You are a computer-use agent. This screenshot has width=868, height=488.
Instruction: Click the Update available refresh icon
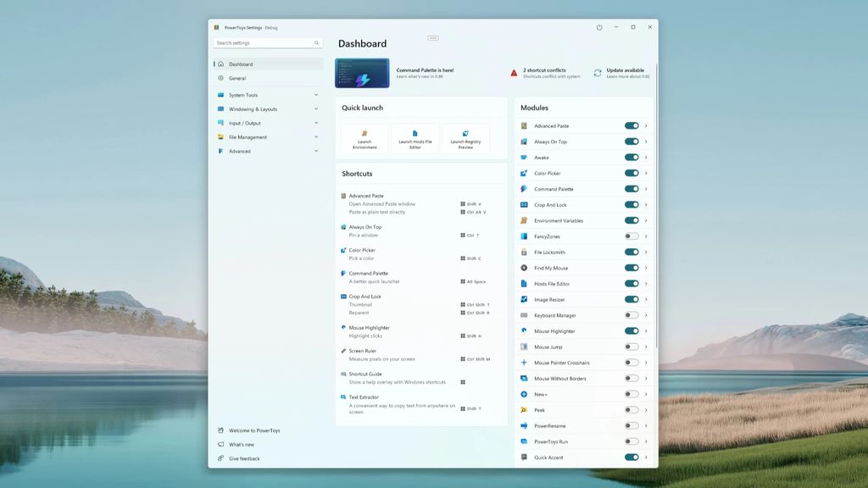click(598, 73)
